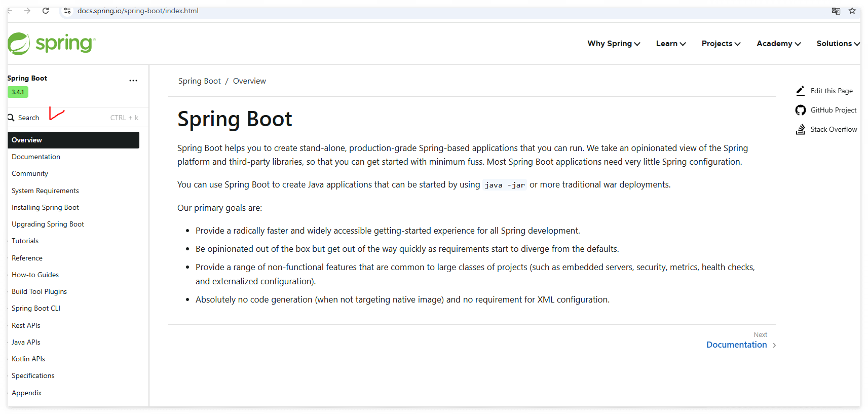Open Installing Spring Boot page
The image size is (868, 414).
click(45, 207)
